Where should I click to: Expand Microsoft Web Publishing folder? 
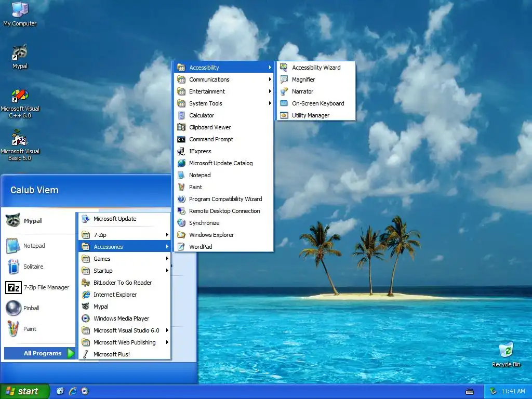click(125, 342)
